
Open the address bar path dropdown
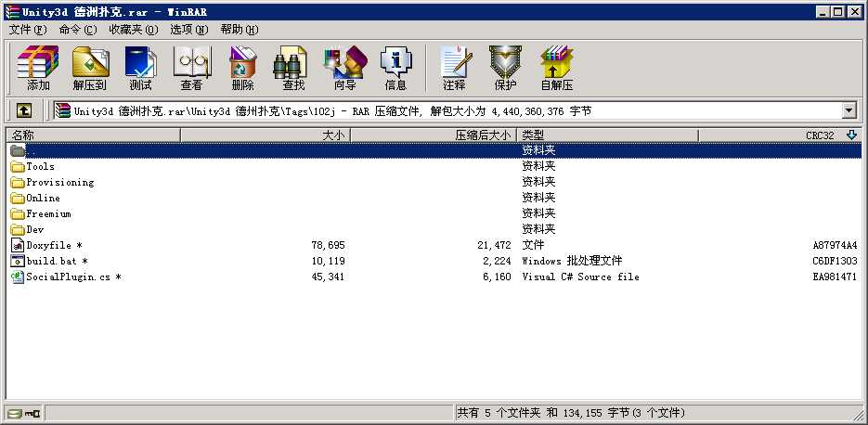849,110
